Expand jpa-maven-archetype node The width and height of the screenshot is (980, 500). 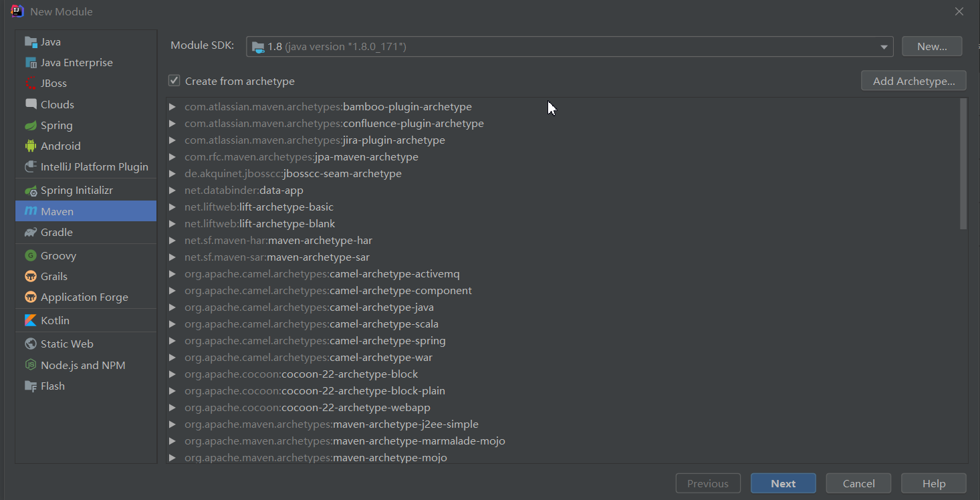(x=172, y=157)
